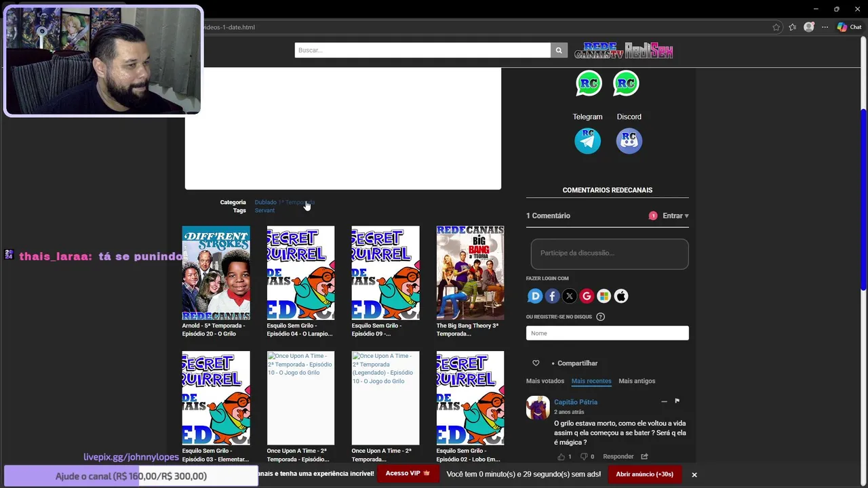868x488 pixels.
Task: Click the red RediSex logo
Action: [649, 50]
